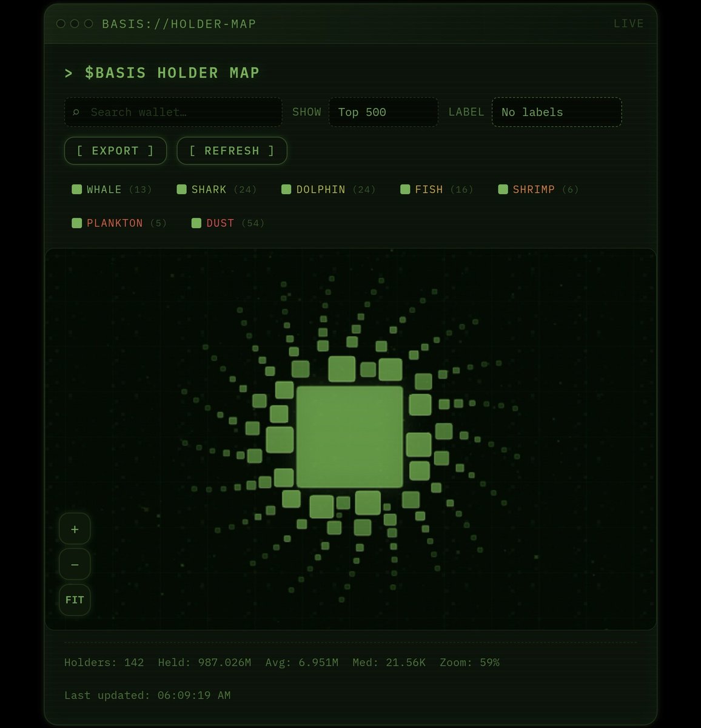Image resolution: width=701 pixels, height=728 pixels.
Task: Toggle the SHRIMP category checkbox
Action: (x=503, y=189)
